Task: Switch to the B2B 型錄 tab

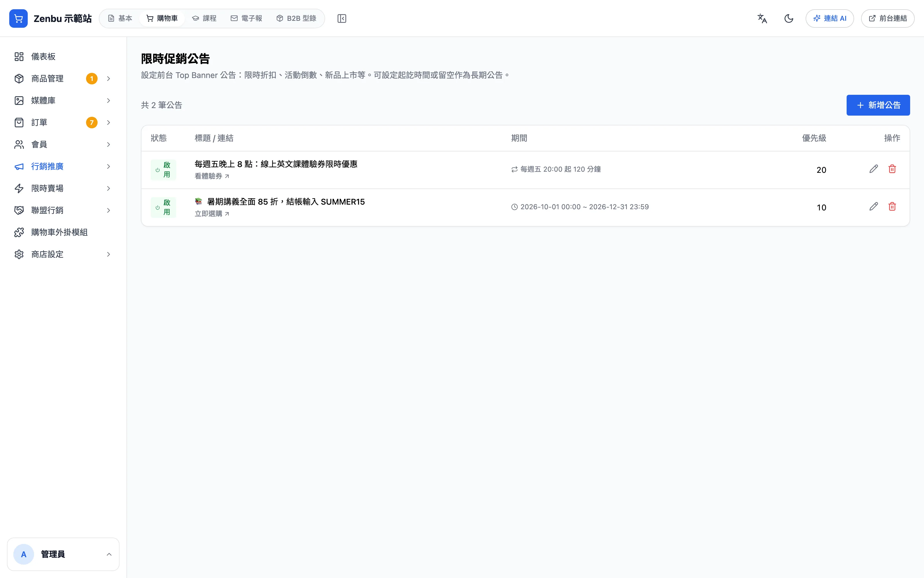Action: pyautogui.click(x=296, y=18)
